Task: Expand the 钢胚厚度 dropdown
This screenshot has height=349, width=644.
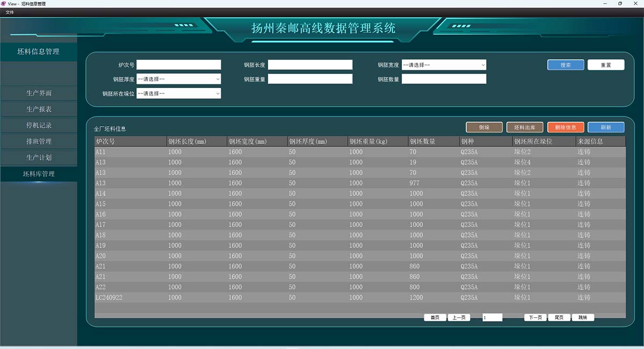Action: pyautogui.click(x=179, y=79)
